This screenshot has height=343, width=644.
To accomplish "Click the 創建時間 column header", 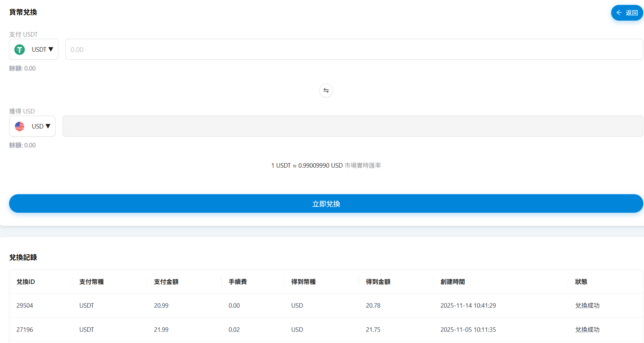I will (452, 282).
